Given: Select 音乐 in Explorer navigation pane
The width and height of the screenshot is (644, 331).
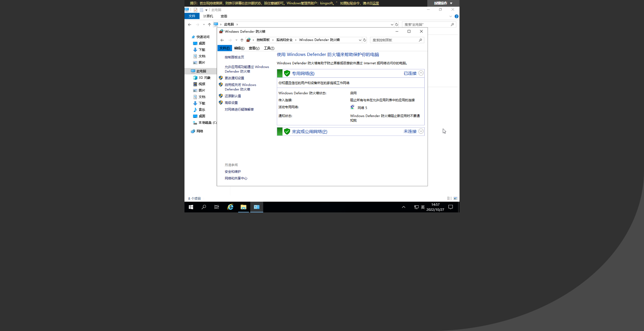Looking at the screenshot, I should click(202, 110).
